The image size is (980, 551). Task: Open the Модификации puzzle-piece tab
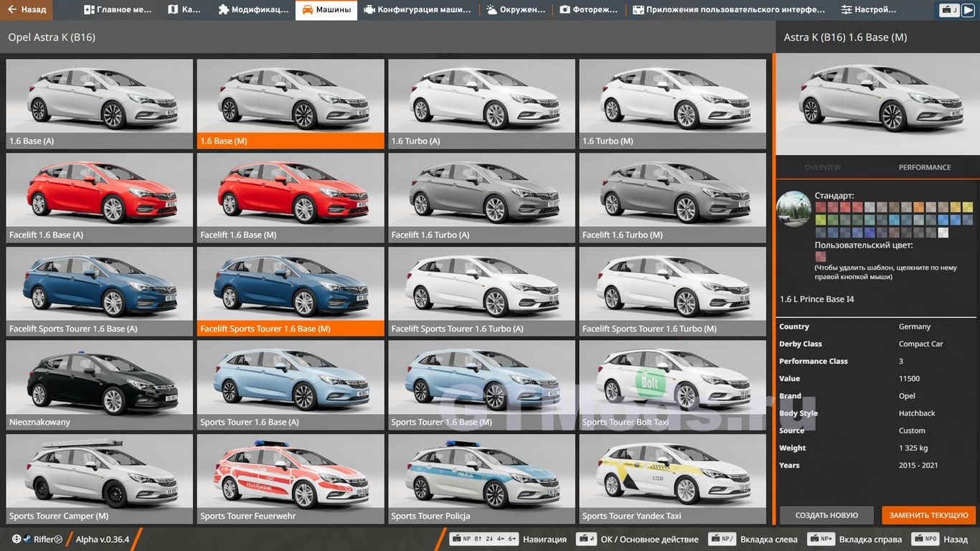(x=253, y=10)
